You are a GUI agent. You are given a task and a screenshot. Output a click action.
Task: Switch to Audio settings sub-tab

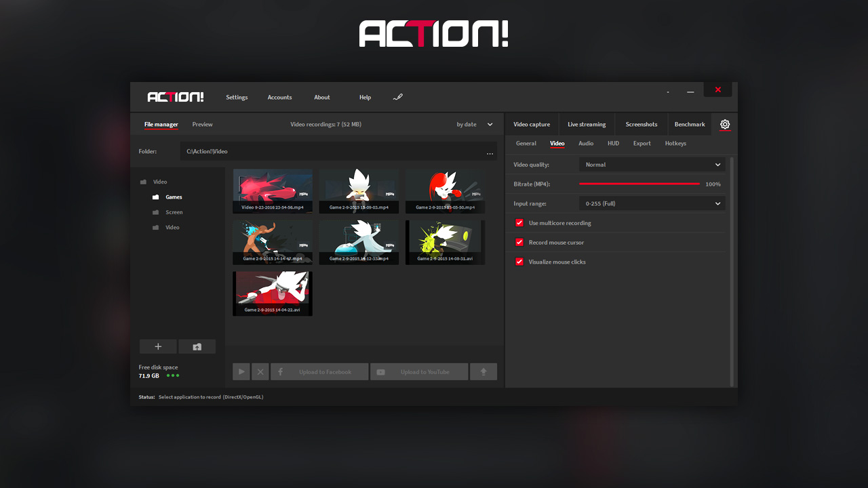tap(586, 144)
